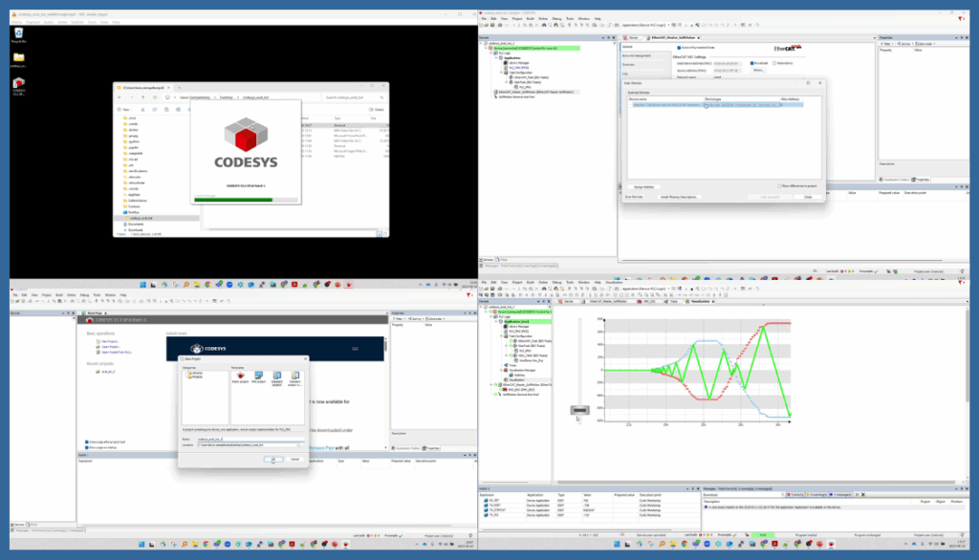Click the Open Project from PLC link
Screen dimensions: 979x560
click(x=116, y=352)
